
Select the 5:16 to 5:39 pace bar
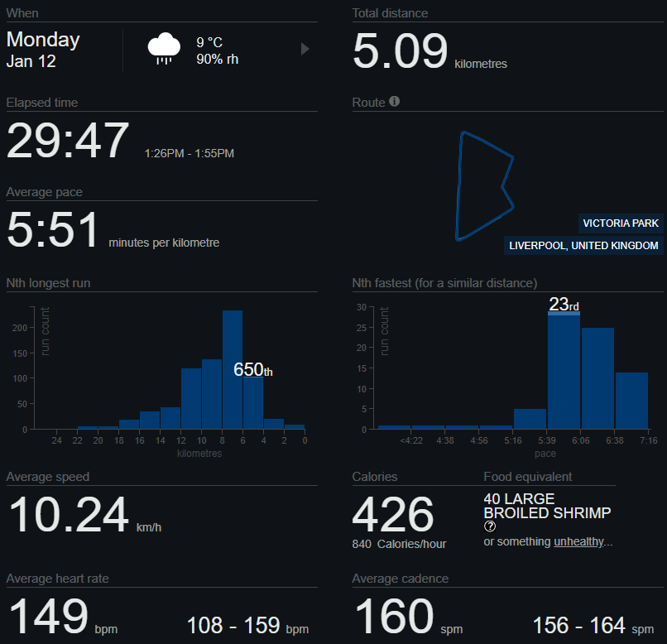click(x=530, y=419)
